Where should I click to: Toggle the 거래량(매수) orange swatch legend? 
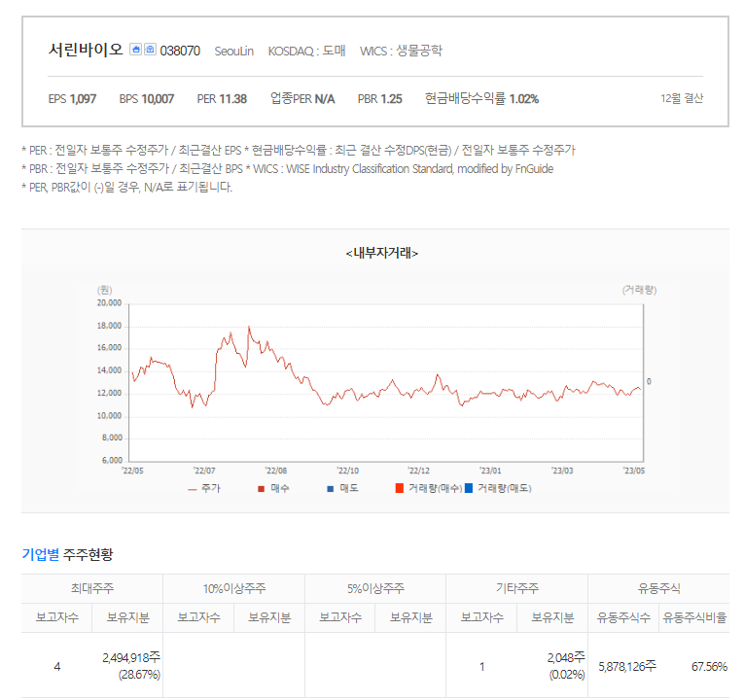tap(429, 488)
